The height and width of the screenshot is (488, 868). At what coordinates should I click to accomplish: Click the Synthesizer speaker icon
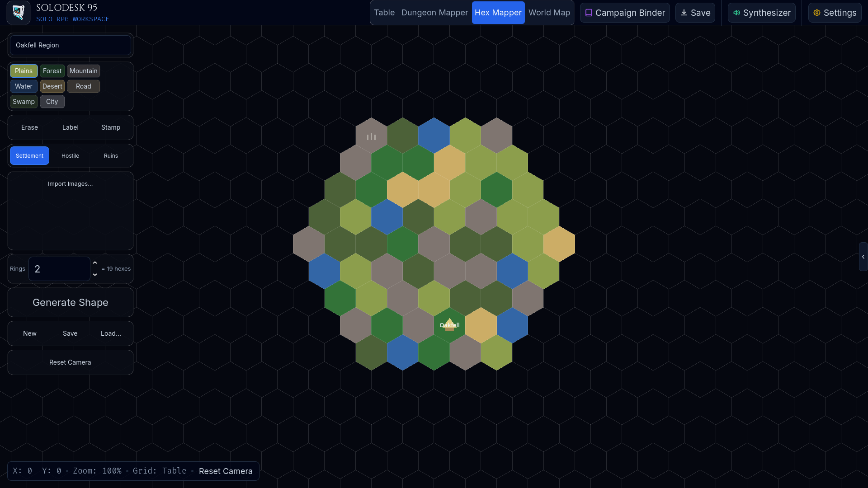pyautogui.click(x=736, y=13)
